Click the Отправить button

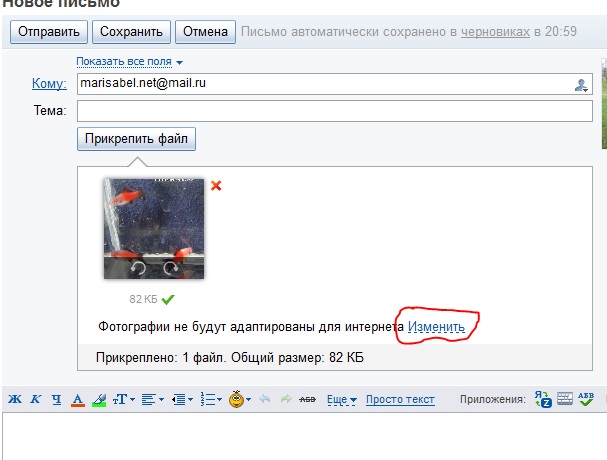[48, 32]
